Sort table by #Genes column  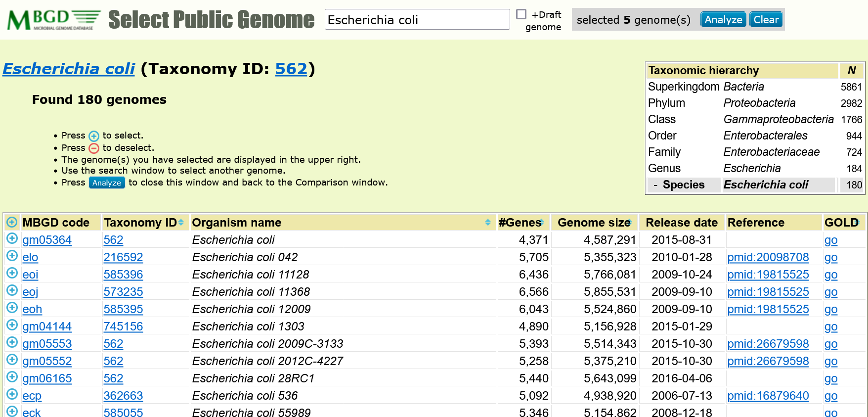[x=542, y=223]
